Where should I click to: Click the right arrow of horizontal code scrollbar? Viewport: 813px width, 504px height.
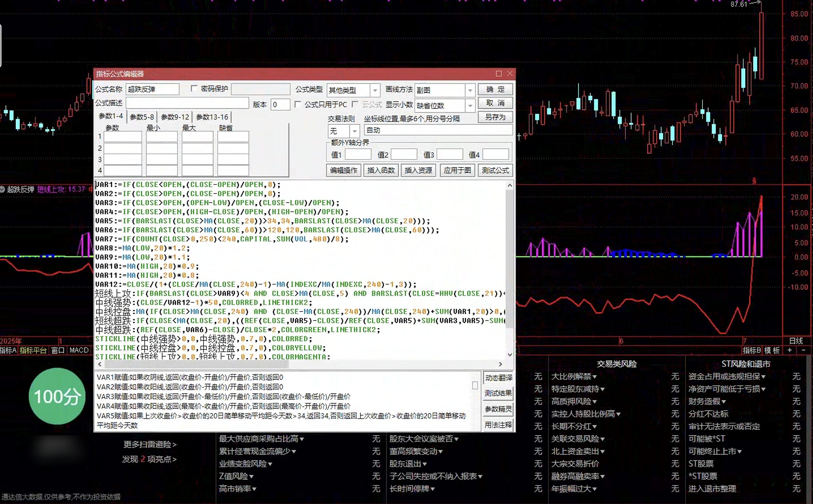(500, 364)
